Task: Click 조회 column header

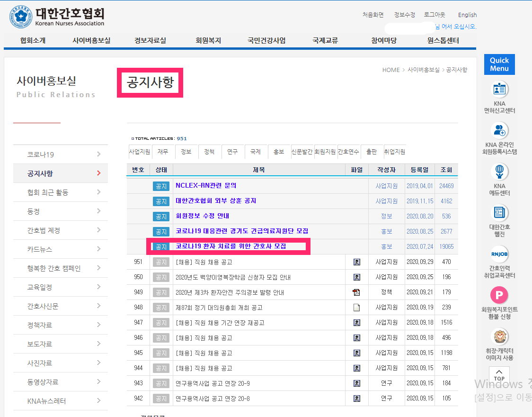Action: click(446, 170)
